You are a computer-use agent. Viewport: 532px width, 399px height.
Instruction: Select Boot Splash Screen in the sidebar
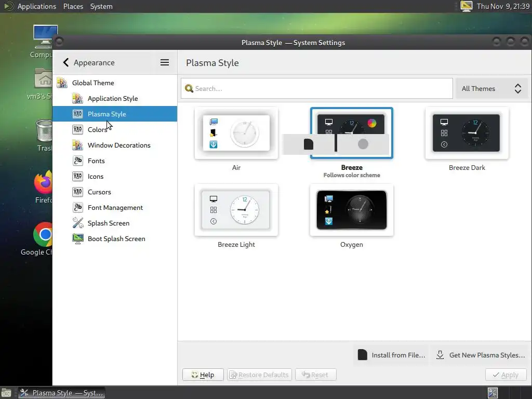coord(115,239)
